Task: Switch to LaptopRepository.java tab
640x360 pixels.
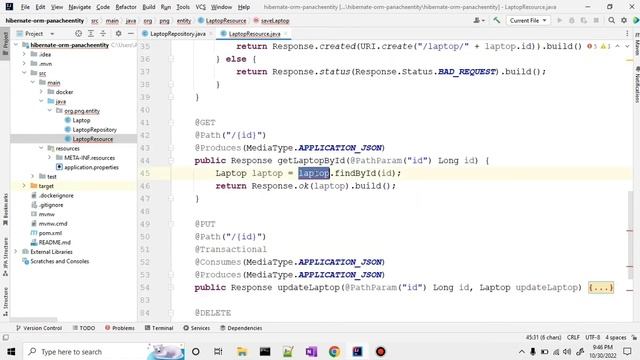Action: (178, 34)
